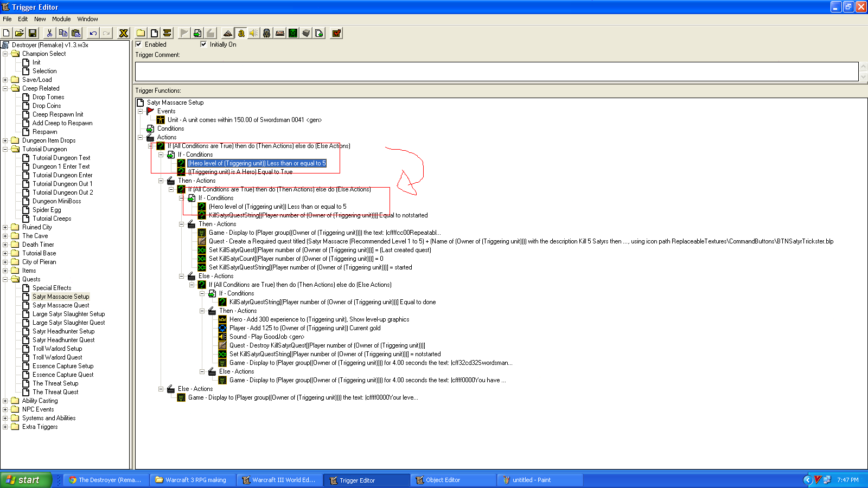
Task: Expand the Ability Casting category
Action: tap(5, 401)
